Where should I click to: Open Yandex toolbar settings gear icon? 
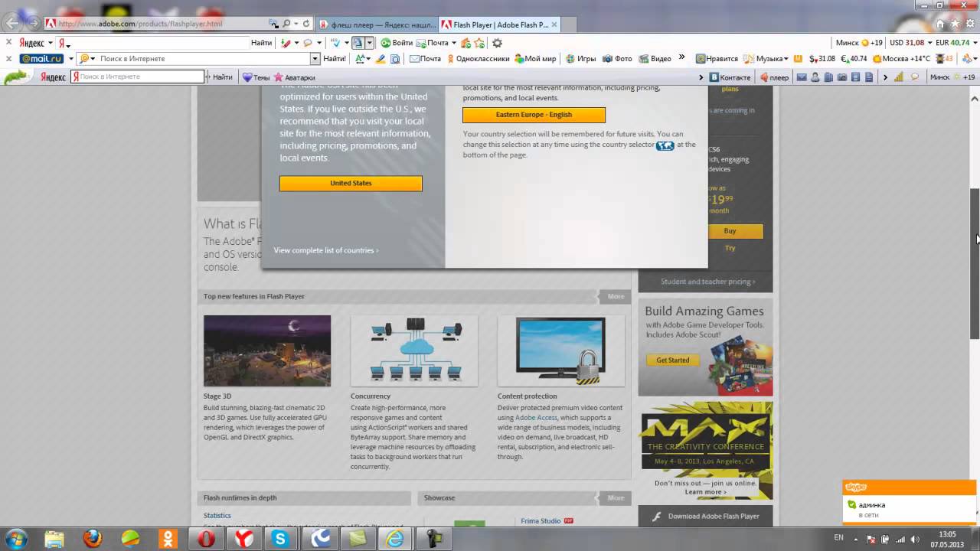point(497,43)
